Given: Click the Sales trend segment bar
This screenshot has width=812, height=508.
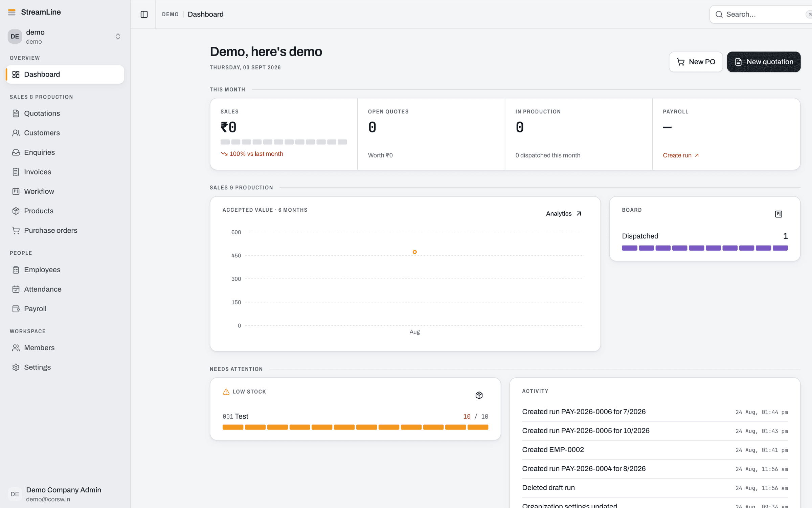Looking at the screenshot, I should pyautogui.click(x=284, y=142).
